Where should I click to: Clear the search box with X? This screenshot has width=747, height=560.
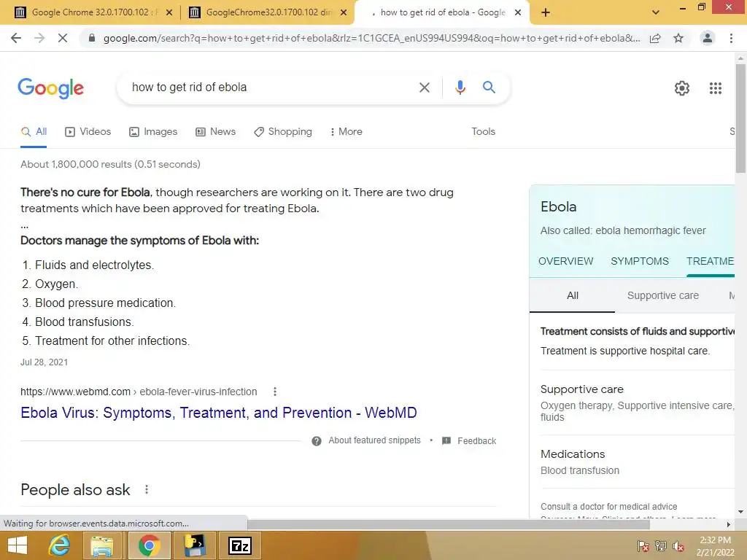[x=424, y=87]
